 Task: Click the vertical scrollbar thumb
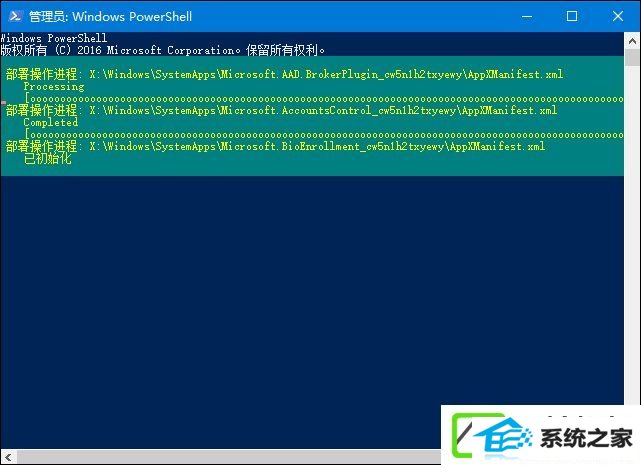tap(632, 58)
